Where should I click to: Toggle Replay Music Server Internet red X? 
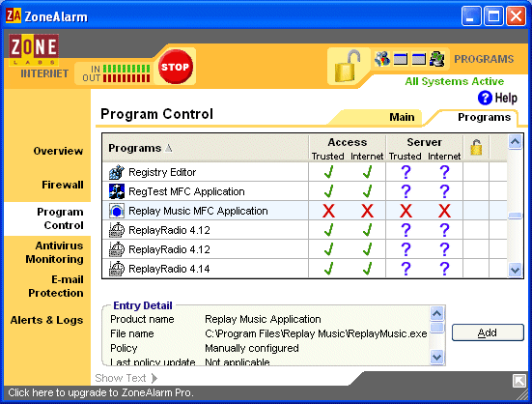pos(444,211)
